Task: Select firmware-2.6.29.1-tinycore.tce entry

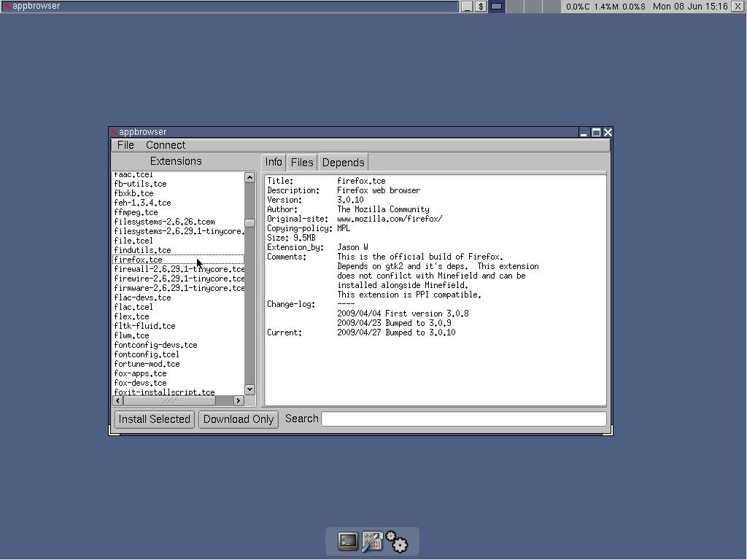Action: click(178, 289)
